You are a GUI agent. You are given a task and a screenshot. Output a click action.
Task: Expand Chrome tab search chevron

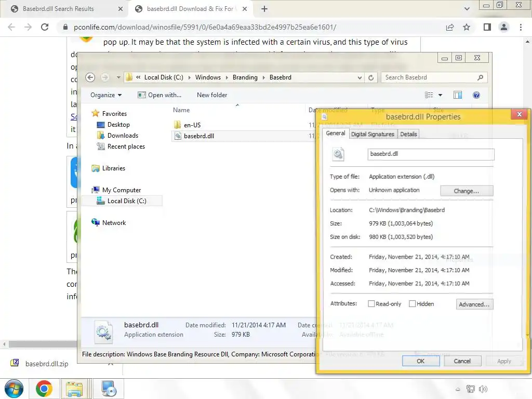(467, 9)
